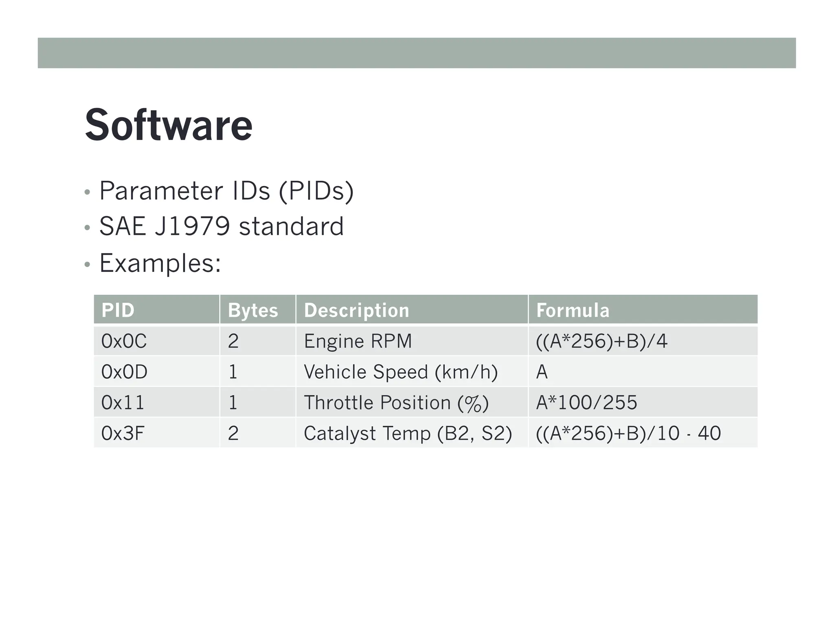Click the gray header banner
This screenshot has width=834, height=644.
point(417,53)
